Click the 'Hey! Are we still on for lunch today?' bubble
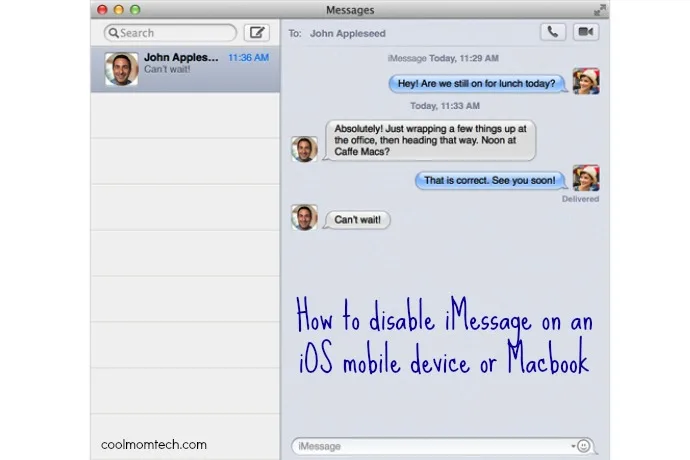 tap(477, 84)
